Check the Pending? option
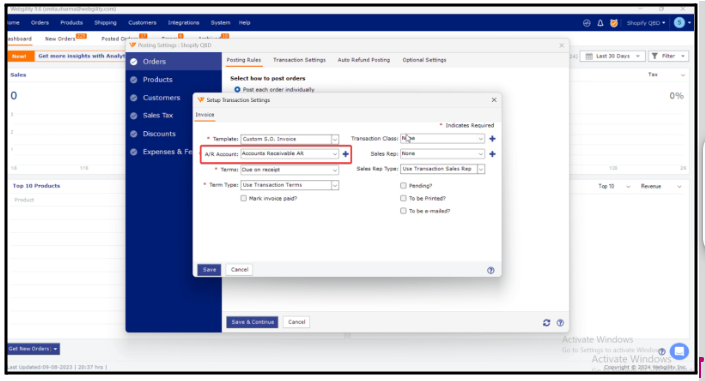 403,185
